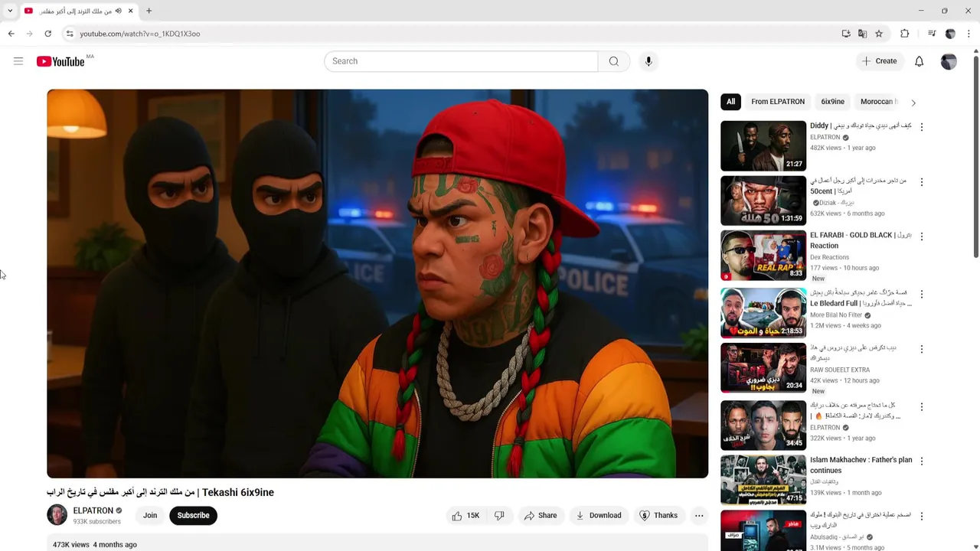Image resolution: width=980 pixels, height=551 pixels.
Task: Open the tab search dropdown arrow
Action: pos(10,11)
